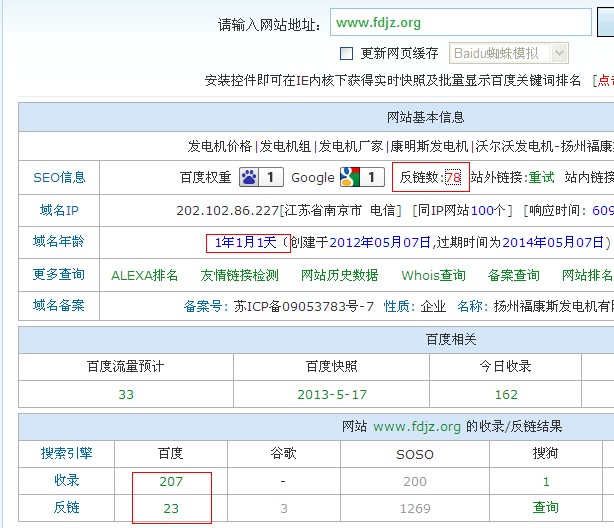The image size is (614, 528).
Task: Click the 百度 column header
Action: pos(170,454)
